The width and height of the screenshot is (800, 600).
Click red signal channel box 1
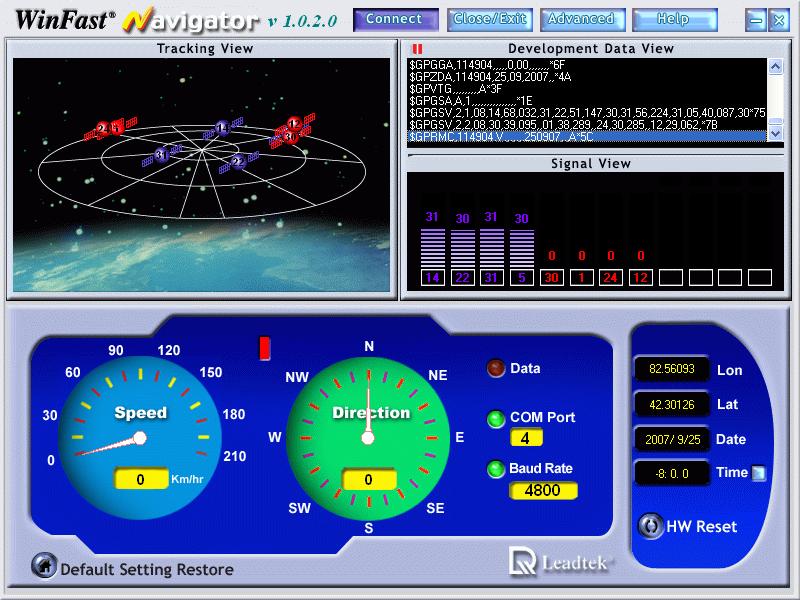pyautogui.click(x=581, y=278)
